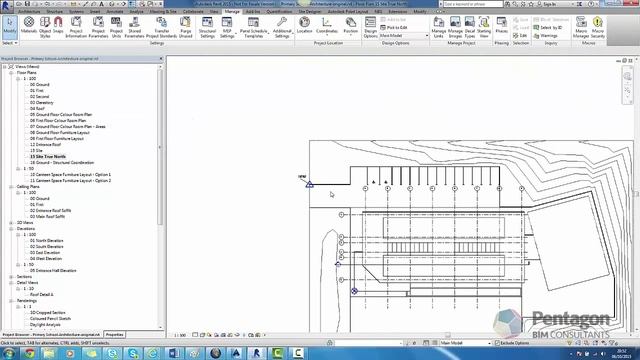This screenshot has width=640, height=360.
Task: Open Decal Types
Action: coord(470,27)
